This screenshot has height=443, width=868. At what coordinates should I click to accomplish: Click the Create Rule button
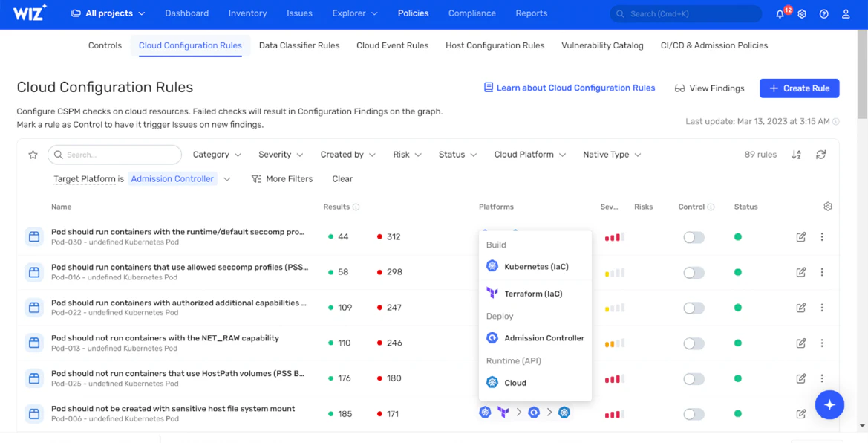[799, 88]
